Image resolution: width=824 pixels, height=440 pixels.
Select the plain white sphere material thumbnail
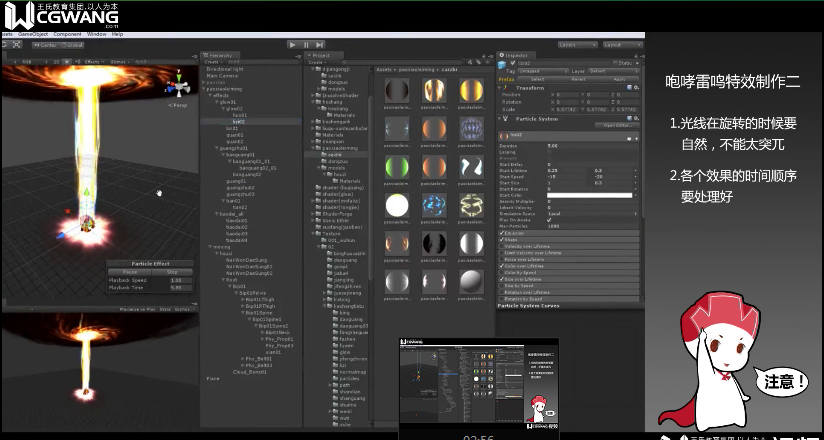397,205
